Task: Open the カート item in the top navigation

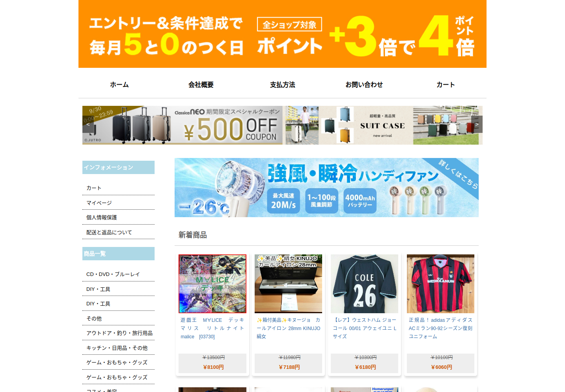Action: coord(446,85)
